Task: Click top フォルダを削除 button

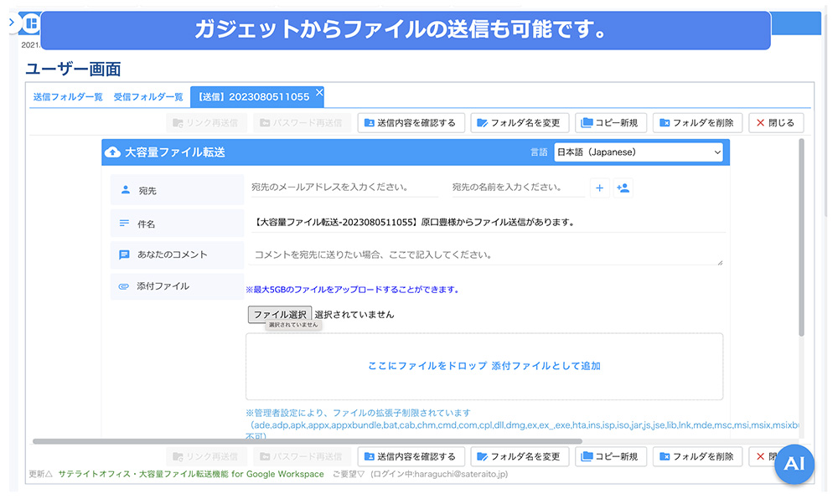Action: pyautogui.click(x=697, y=123)
